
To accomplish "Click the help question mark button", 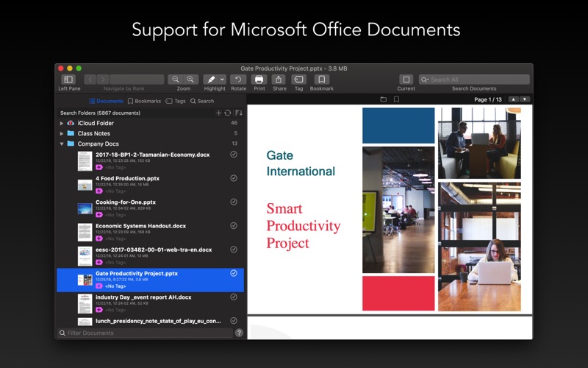I will coord(239,333).
